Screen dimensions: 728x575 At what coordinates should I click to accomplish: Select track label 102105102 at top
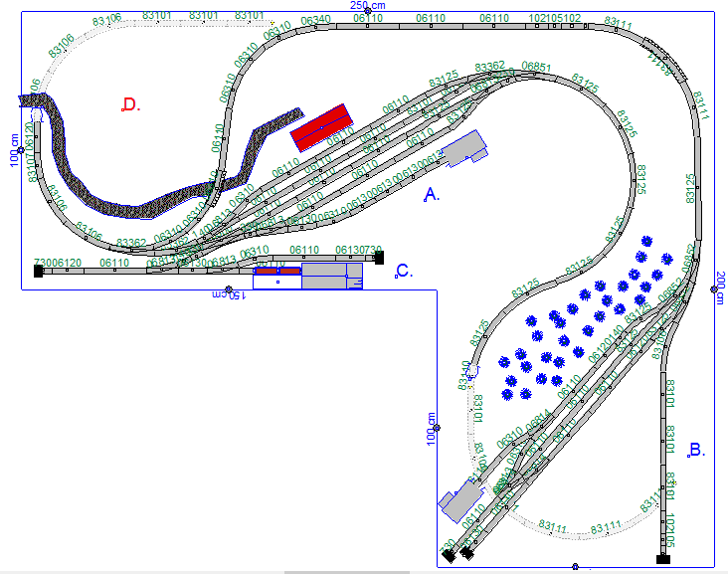point(555,19)
